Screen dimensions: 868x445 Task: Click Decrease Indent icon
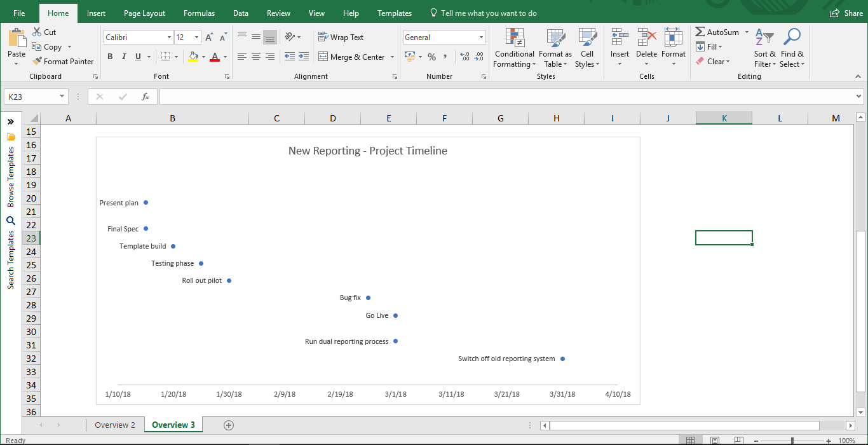(290, 57)
